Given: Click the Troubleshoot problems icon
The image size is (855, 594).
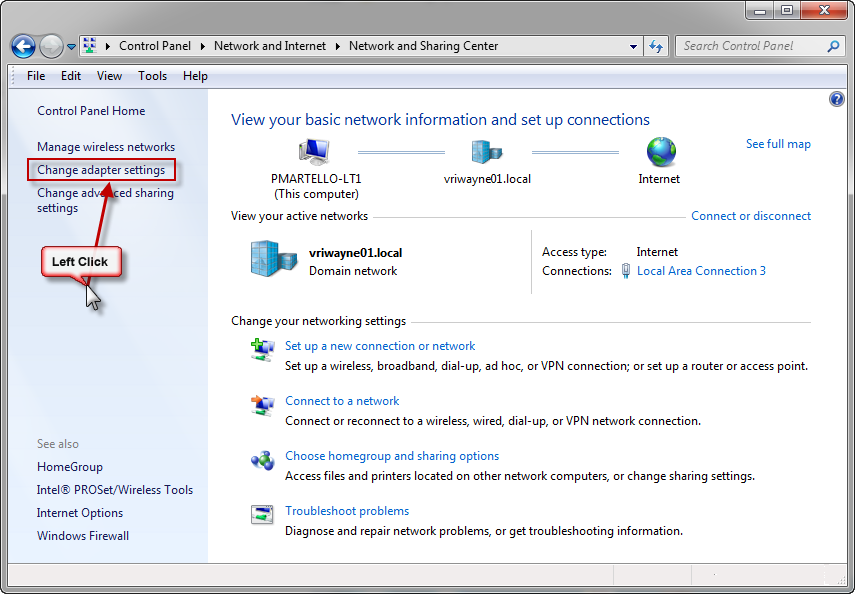Looking at the screenshot, I should (x=262, y=515).
